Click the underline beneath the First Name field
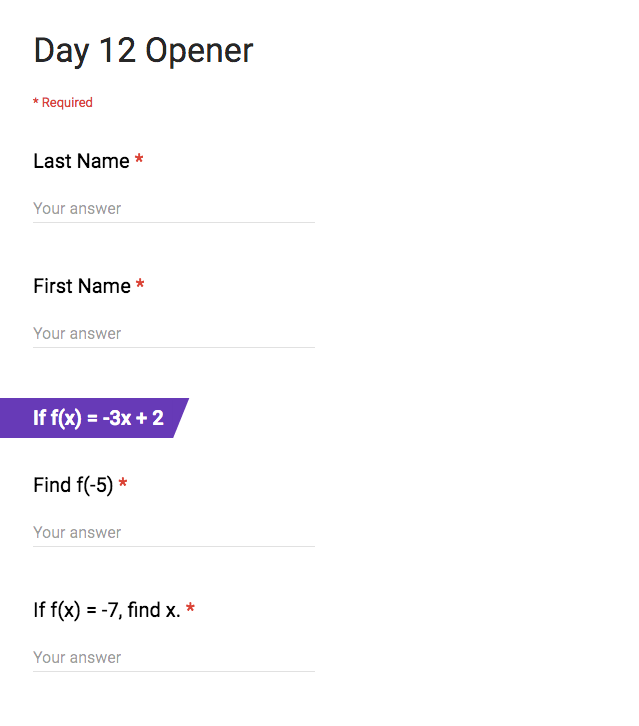 point(173,347)
